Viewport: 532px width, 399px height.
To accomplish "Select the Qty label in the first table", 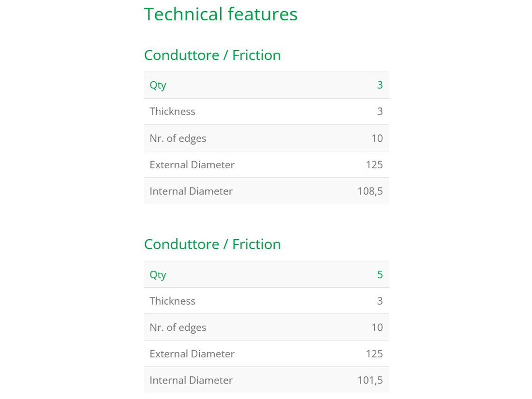I will click(158, 85).
